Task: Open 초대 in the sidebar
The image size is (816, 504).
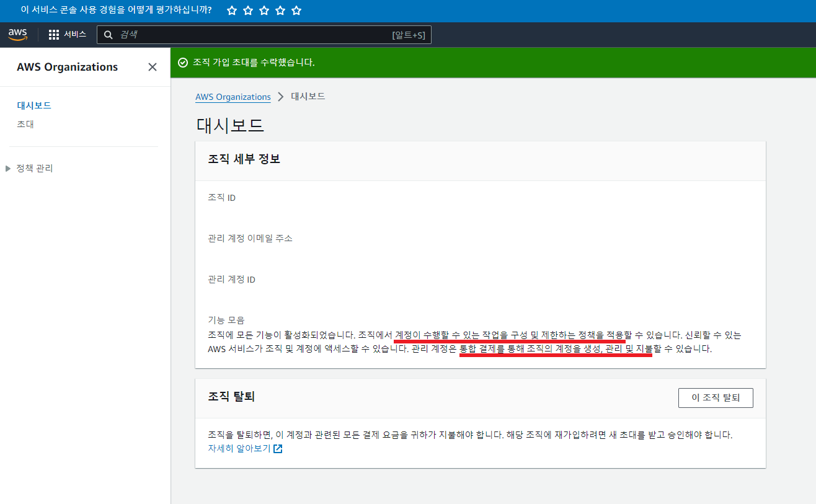Action: tap(25, 124)
